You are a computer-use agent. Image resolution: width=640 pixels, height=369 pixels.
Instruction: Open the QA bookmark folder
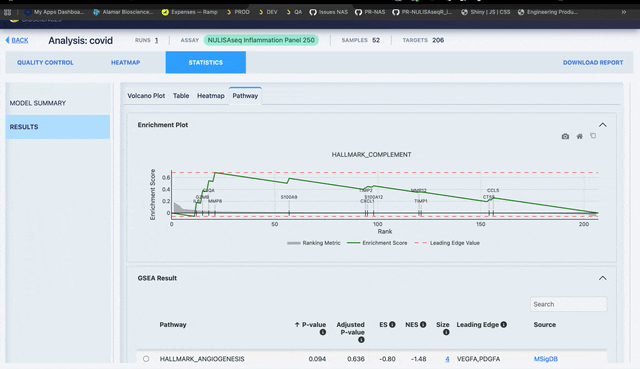[294, 12]
